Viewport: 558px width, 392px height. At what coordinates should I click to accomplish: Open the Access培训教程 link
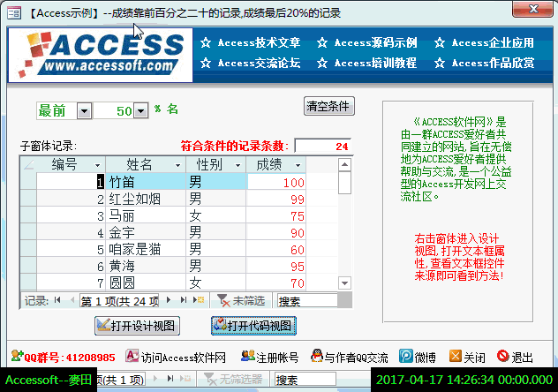375,63
